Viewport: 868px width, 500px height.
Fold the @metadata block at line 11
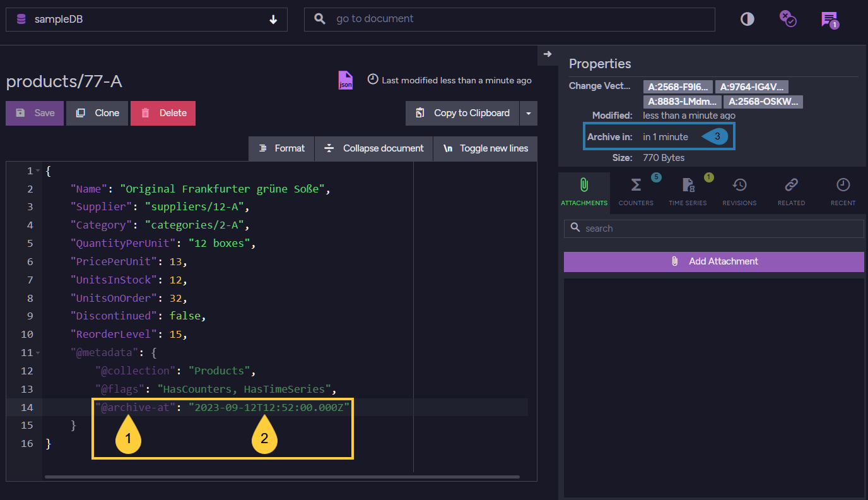pyautogui.click(x=38, y=353)
